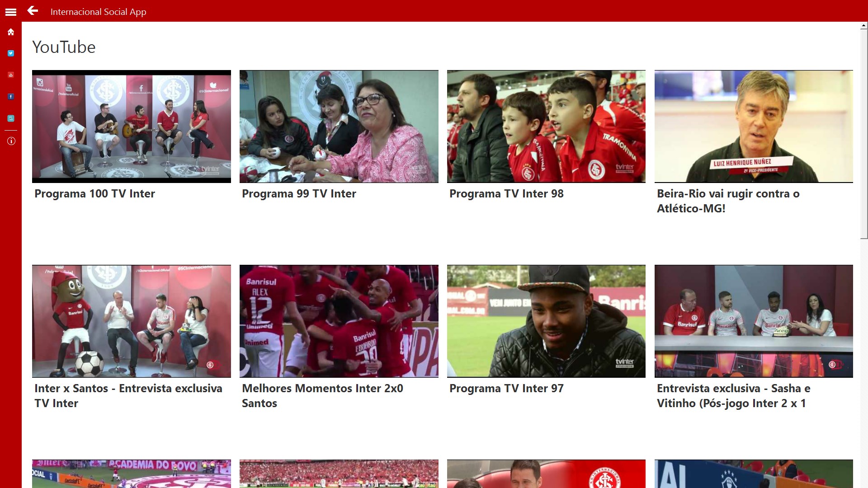Image resolution: width=868 pixels, height=488 pixels.
Task: Click the teal icon below Facebook
Action: pos(11,118)
